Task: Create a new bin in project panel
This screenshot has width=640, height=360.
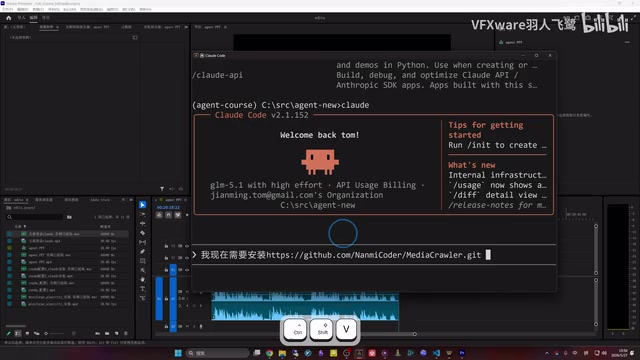Action: pyautogui.click(x=107, y=333)
